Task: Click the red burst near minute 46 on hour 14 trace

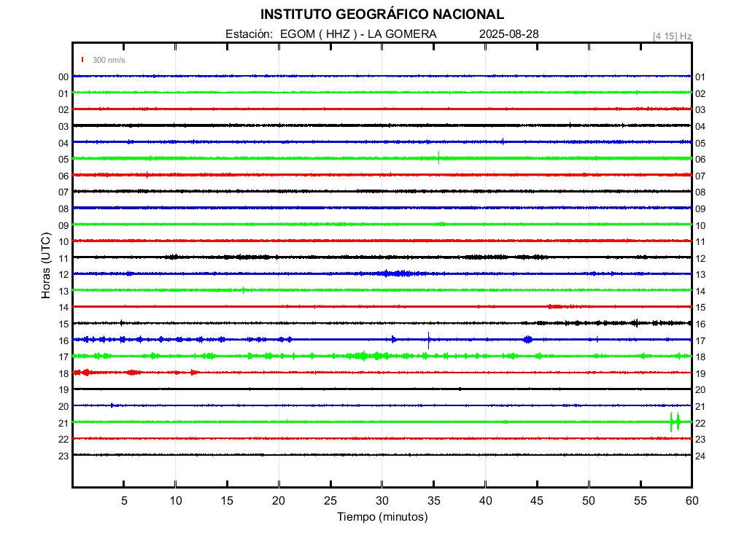Action: coord(555,307)
